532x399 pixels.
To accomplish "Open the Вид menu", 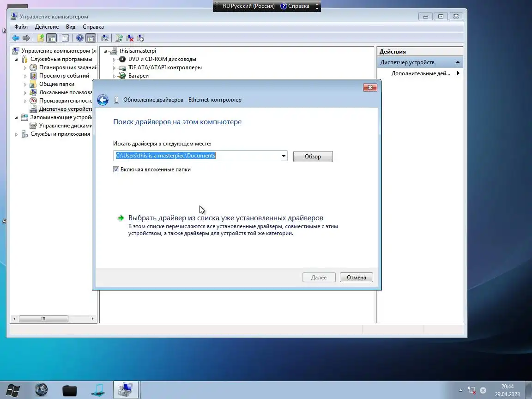I will [71, 27].
